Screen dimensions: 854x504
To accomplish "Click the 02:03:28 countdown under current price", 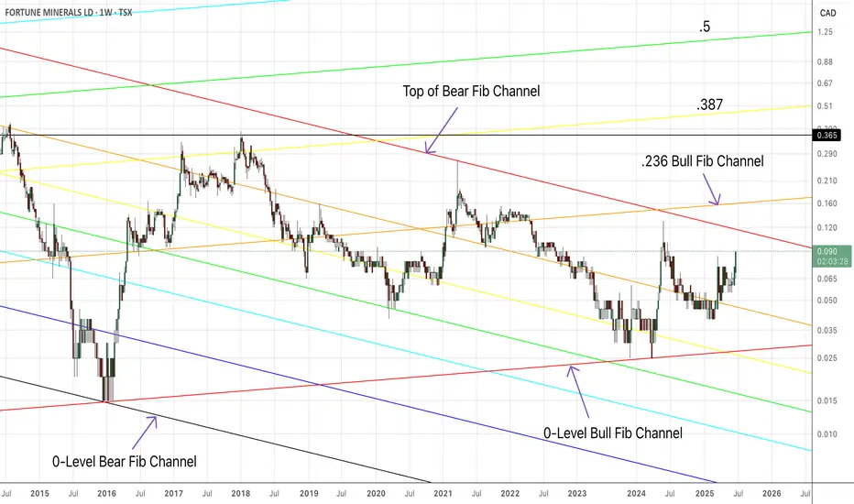I will coord(832,261).
